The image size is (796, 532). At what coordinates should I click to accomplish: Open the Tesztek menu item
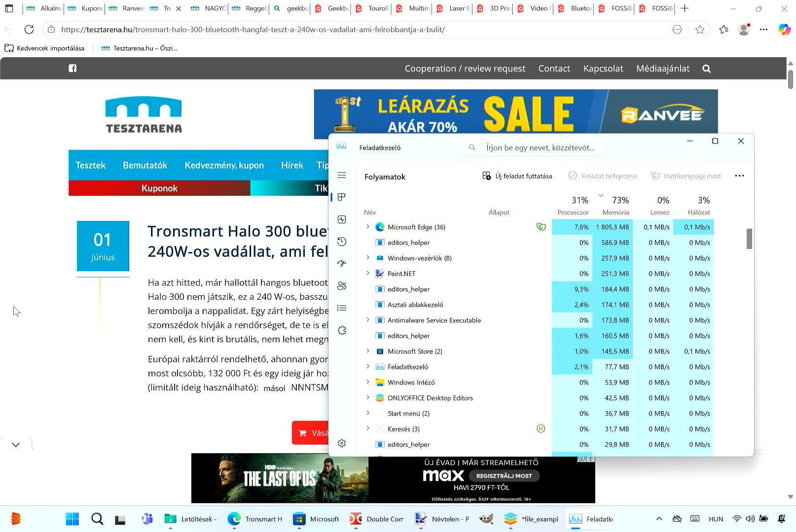tap(90, 165)
